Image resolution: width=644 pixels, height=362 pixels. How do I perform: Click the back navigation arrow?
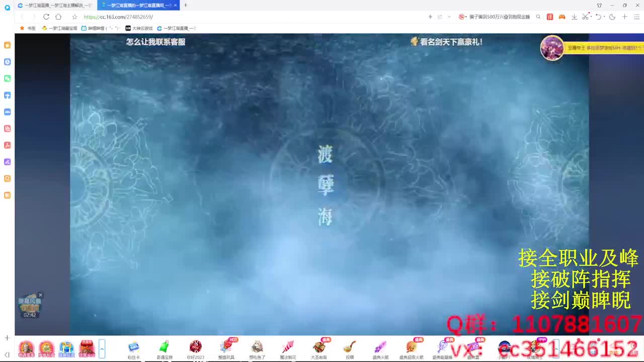pyautogui.click(x=22, y=17)
